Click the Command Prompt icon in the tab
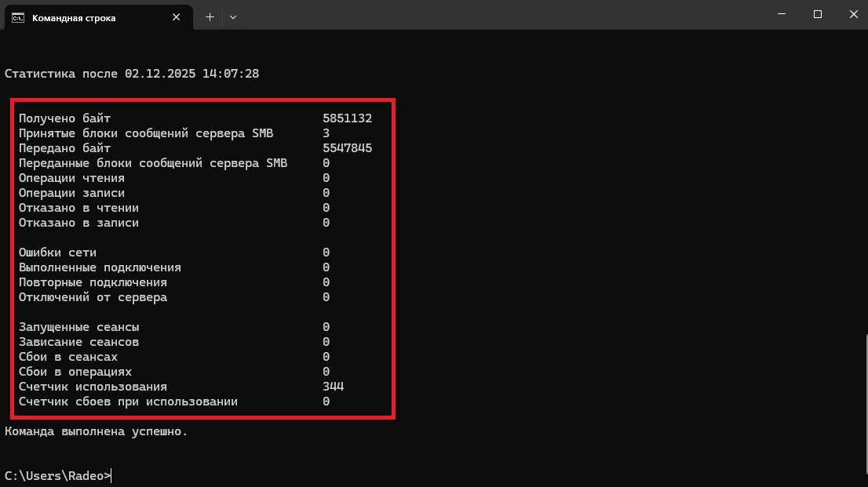Screen dimensions: 868x487 pyautogui.click(x=17, y=17)
